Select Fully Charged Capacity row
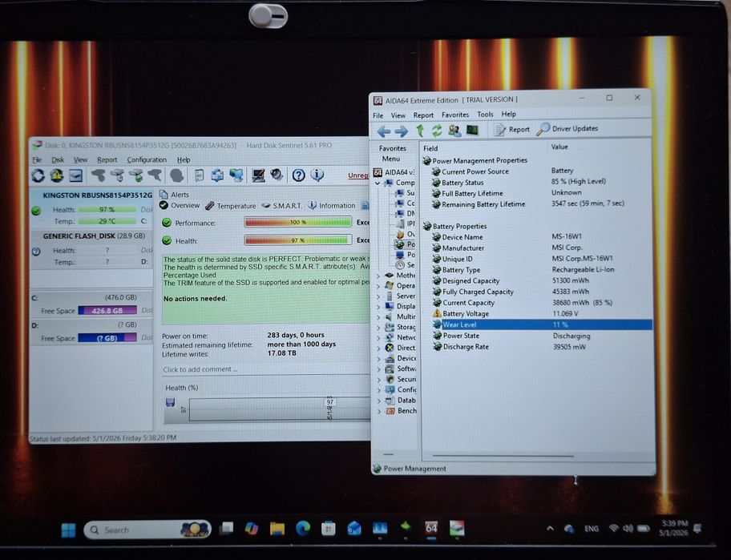This screenshot has height=560, width=731. tap(541, 292)
